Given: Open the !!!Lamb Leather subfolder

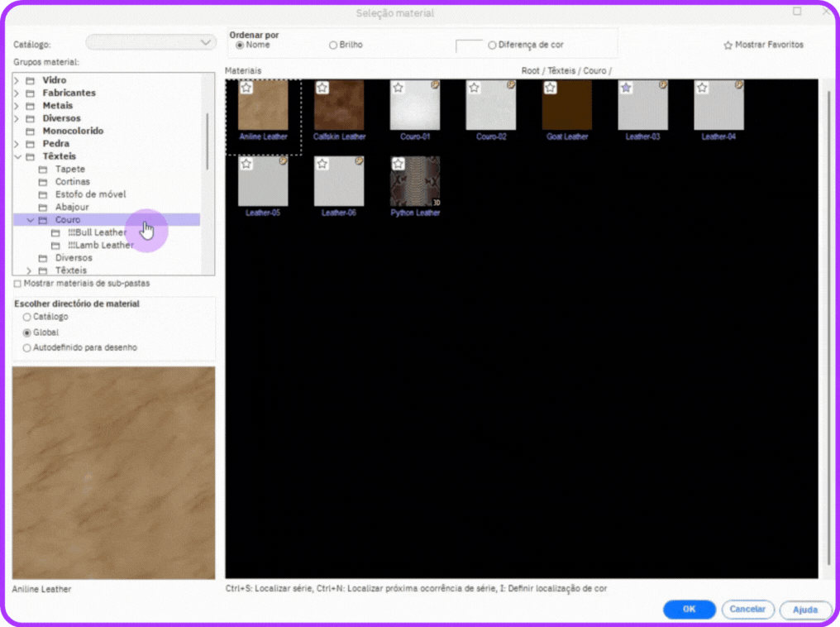Looking at the screenshot, I should coord(100,246).
